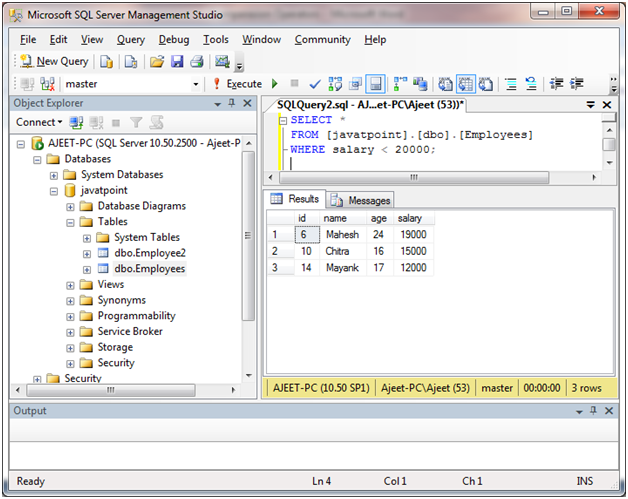Click the Object Explorer window position dropdown
Viewport: 628px width, 499px height.
(217, 104)
